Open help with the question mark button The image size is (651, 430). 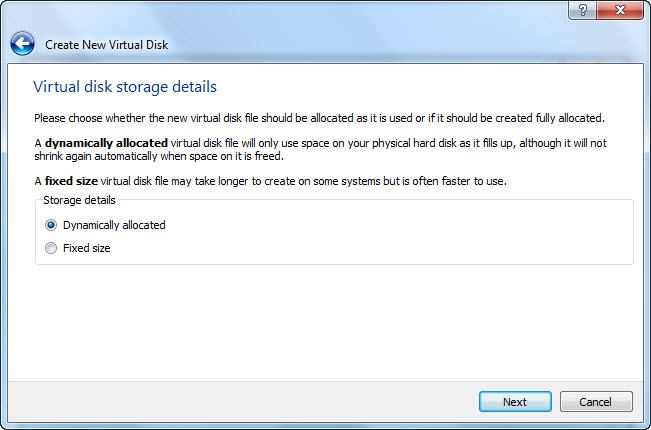coord(582,10)
